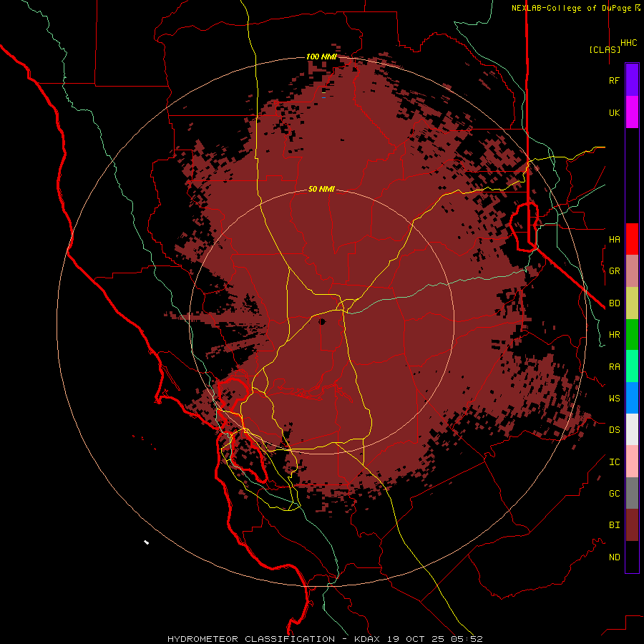Click the BI legend label
The image size is (644, 644).
coord(614,525)
